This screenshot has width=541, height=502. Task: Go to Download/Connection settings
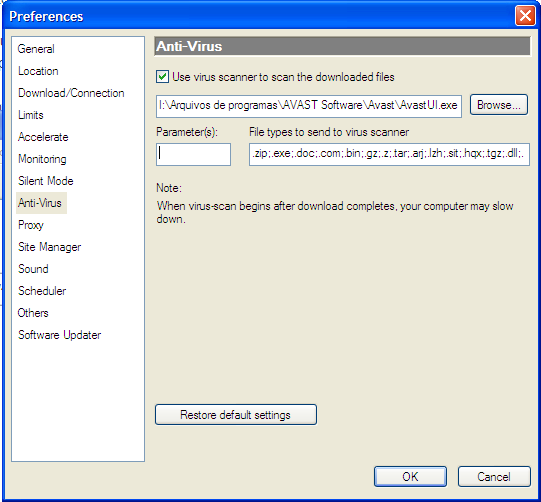pyautogui.click(x=71, y=93)
